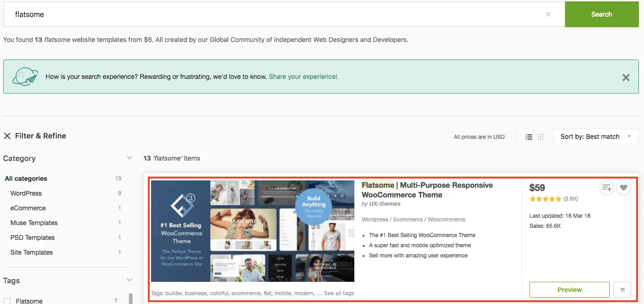Focus the search input containing flatsome
This screenshot has width=644, height=304.
tap(284, 14)
